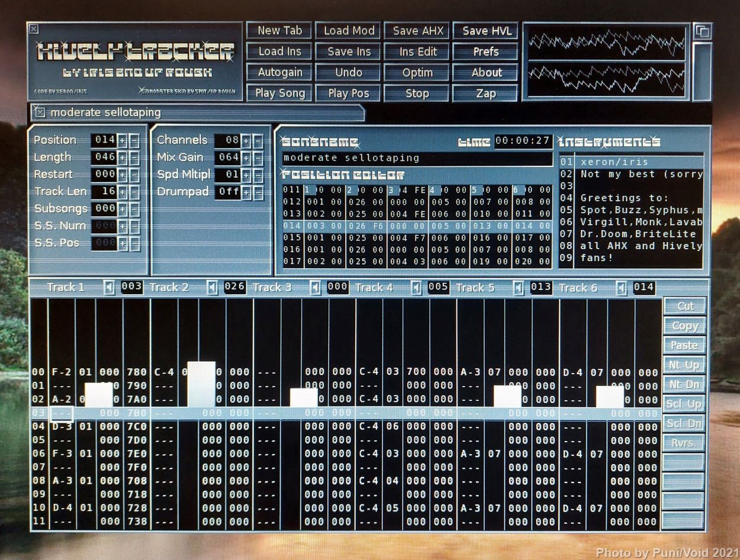Select instrument 01 xeron/iris in list

point(631,162)
